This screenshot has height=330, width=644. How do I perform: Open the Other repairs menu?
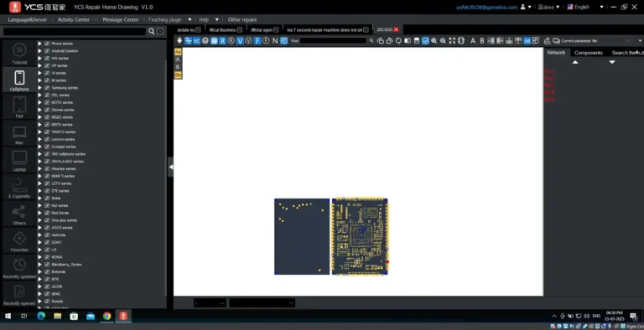[x=241, y=20]
